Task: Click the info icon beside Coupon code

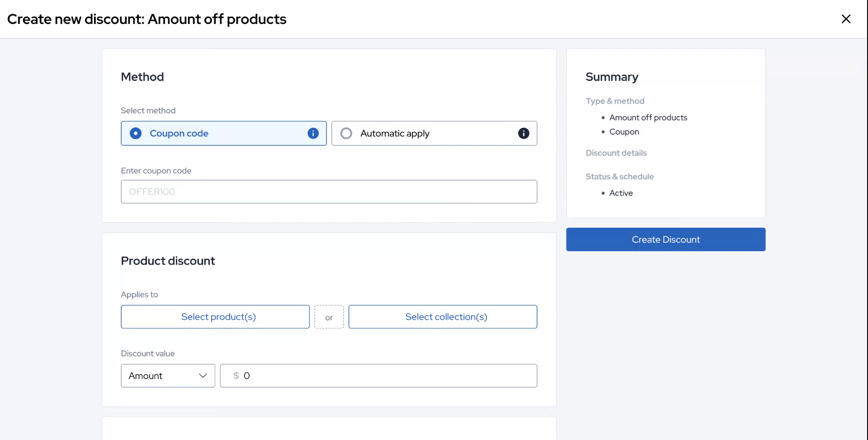Action: 313,133
